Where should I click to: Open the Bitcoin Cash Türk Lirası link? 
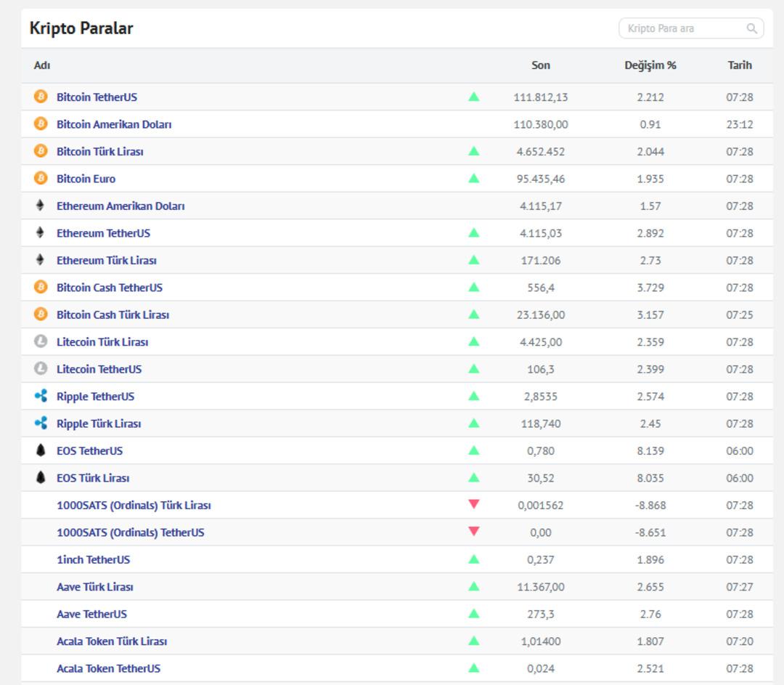(x=113, y=315)
